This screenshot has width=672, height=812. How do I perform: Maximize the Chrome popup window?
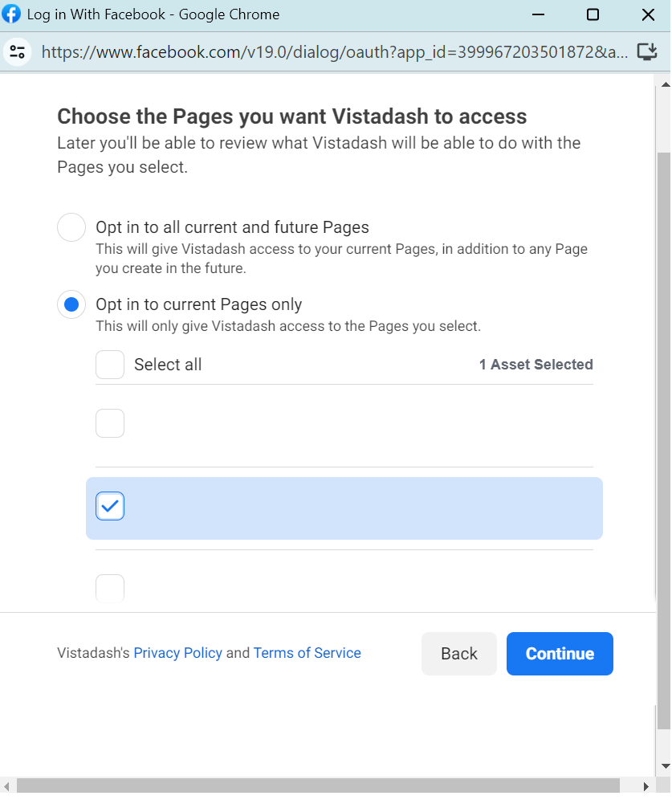(593, 14)
